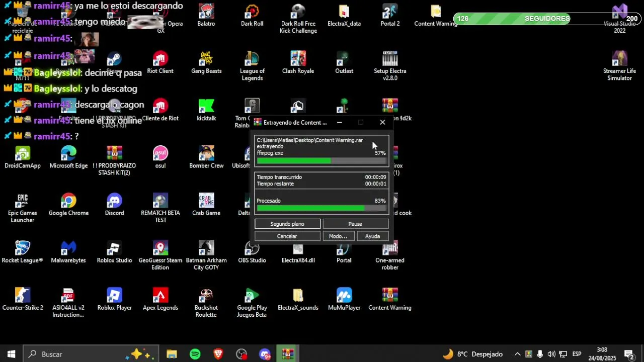Screen dimensions: 644x362
Task: Open Roblox Studio shortcut
Action: [x=114, y=252]
